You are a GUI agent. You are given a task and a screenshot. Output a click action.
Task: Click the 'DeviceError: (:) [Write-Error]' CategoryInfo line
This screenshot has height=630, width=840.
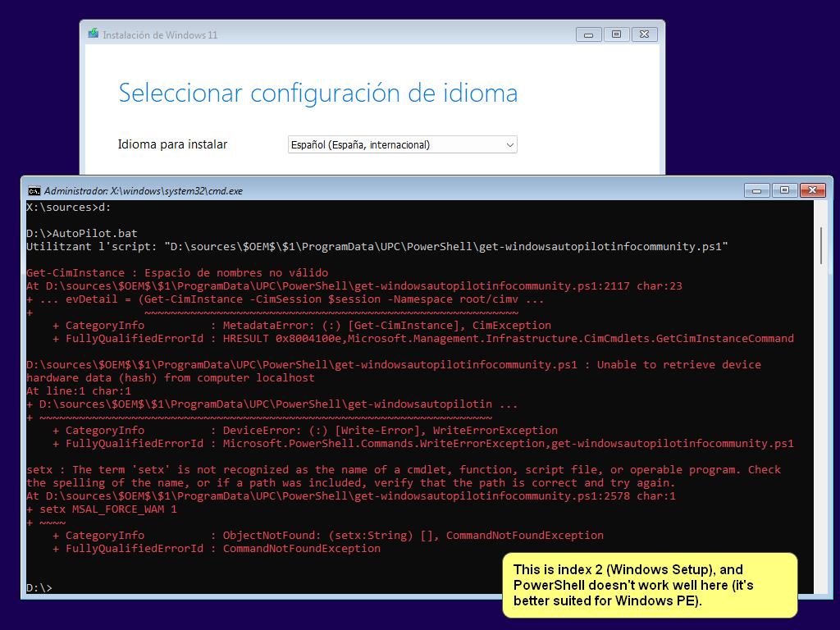(305, 431)
